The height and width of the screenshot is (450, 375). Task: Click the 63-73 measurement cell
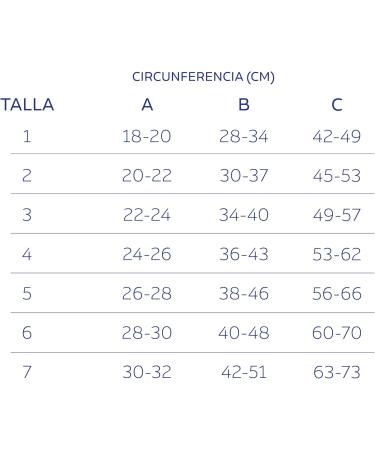click(337, 372)
